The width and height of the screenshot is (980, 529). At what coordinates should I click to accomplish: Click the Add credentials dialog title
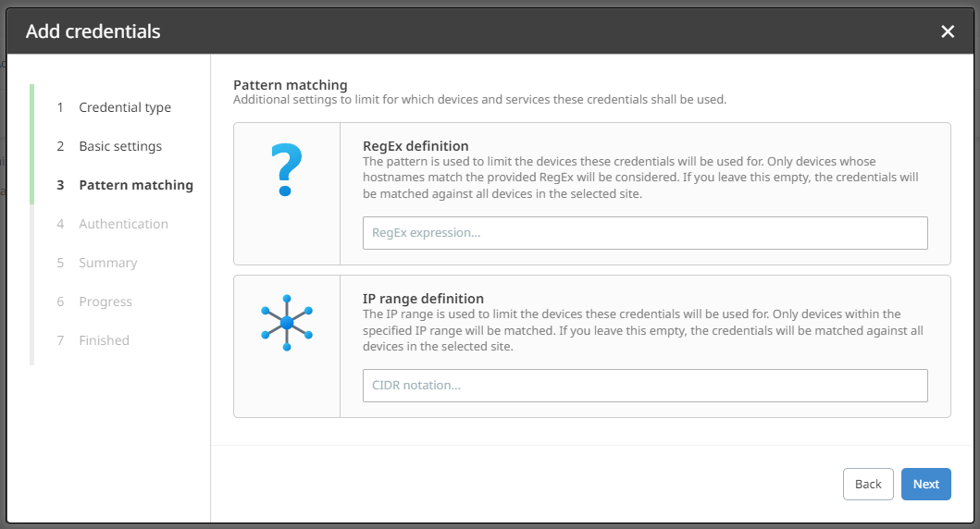(x=93, y=31)
